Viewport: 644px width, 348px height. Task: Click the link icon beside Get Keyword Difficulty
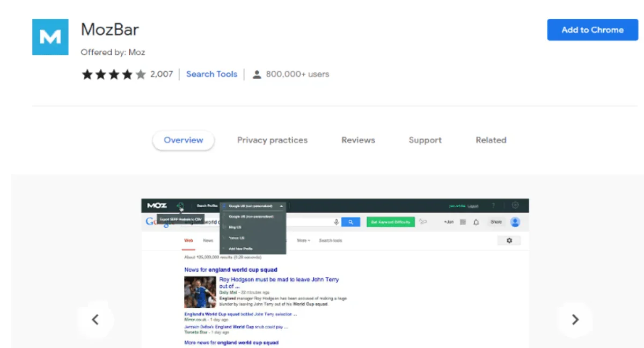[x=423, y=221]
